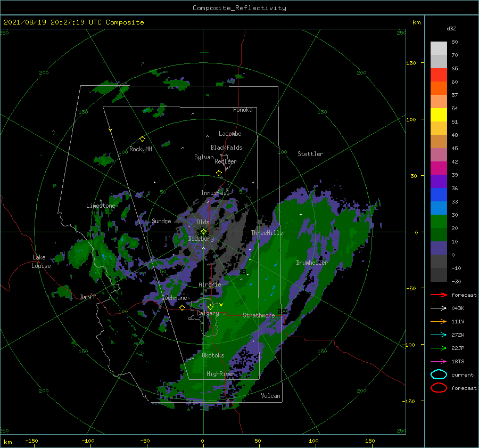Click the orange 111V arrow icon
The image size is (479, 448).
tap(439, 321)
